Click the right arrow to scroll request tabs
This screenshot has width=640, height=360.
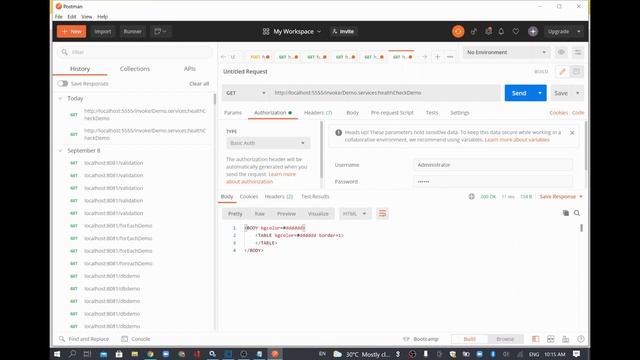pos(424,57)
